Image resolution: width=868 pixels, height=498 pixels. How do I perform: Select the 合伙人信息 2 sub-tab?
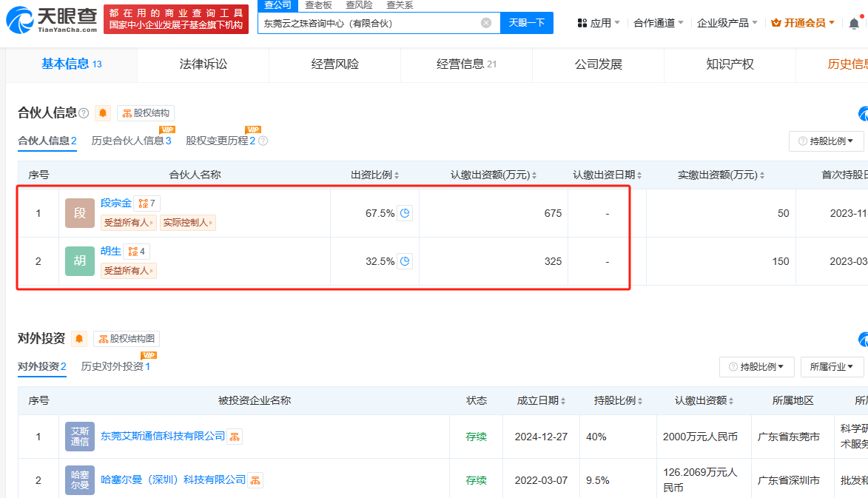tap(47, 141)
